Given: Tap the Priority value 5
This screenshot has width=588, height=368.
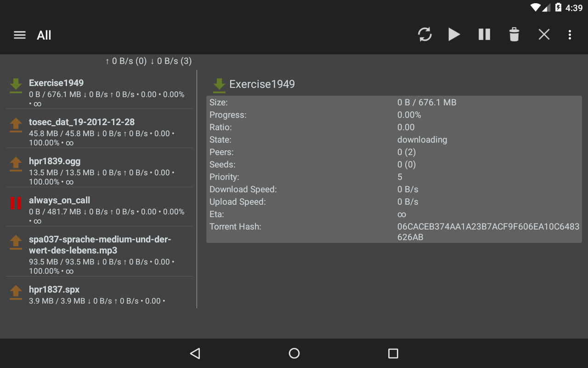Looking at the screenshot, I should 400,177.
